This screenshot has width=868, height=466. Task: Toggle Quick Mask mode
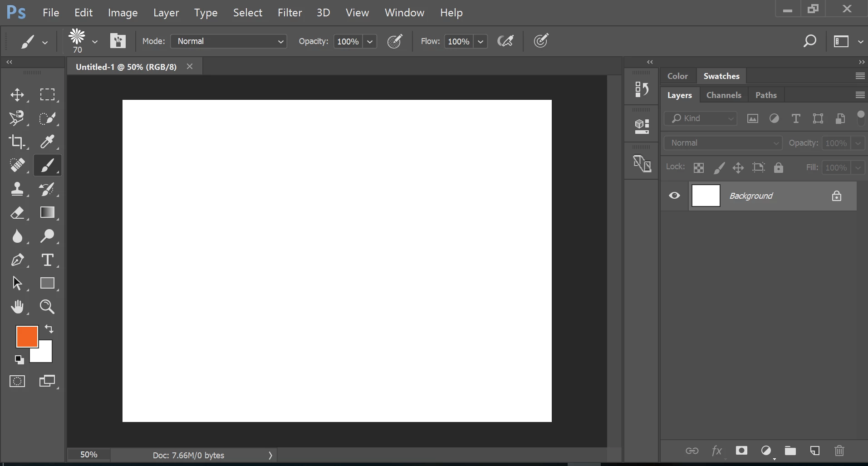(x=17, y=381)
